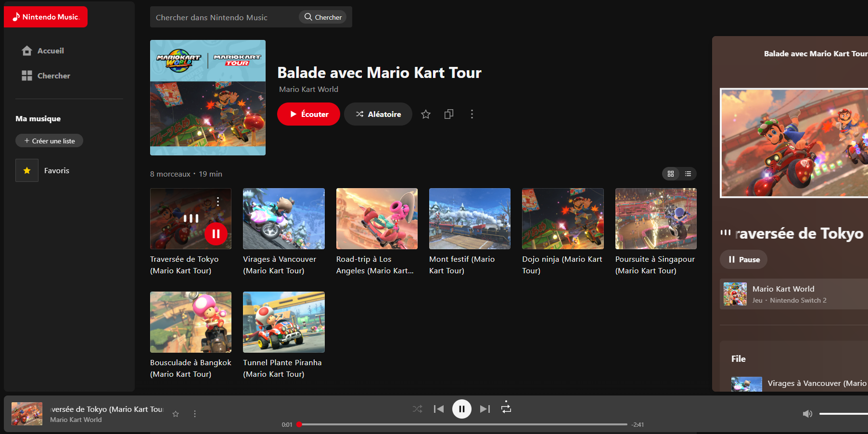
Task: Open options for the Traversée de Tokyo card
Action: tap(218, 201)
